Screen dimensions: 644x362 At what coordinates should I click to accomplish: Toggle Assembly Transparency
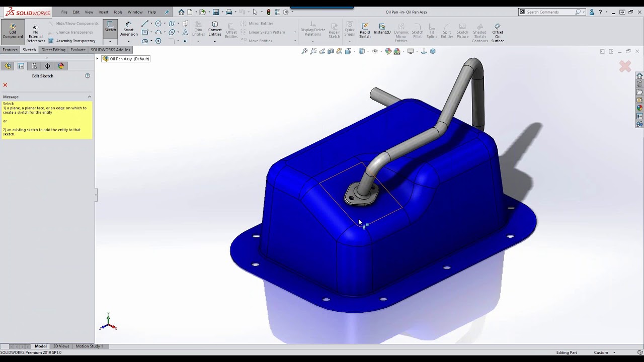coord(72,41)
